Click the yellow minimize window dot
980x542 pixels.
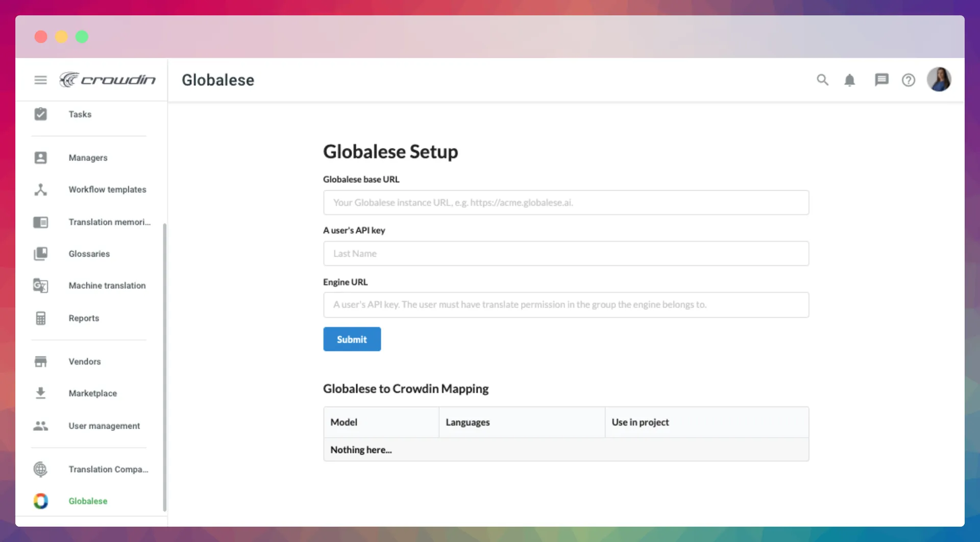pyautogui.click(x=61, y=37)
